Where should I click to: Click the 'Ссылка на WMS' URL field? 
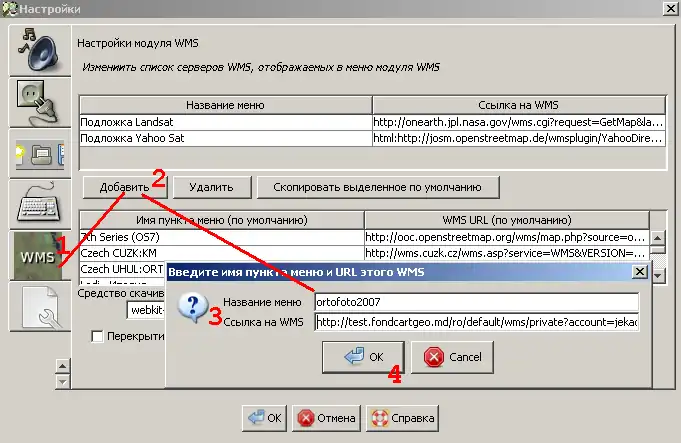pyautogui.click(x=475, y=322)
